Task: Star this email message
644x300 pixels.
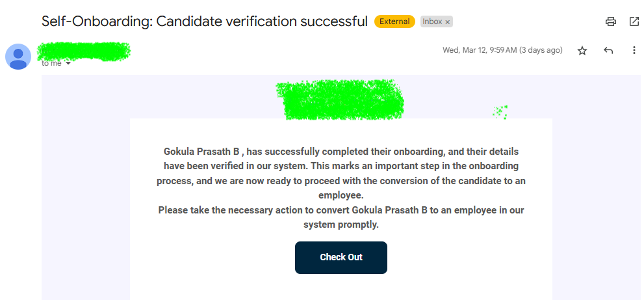Action: coord(582,51)
